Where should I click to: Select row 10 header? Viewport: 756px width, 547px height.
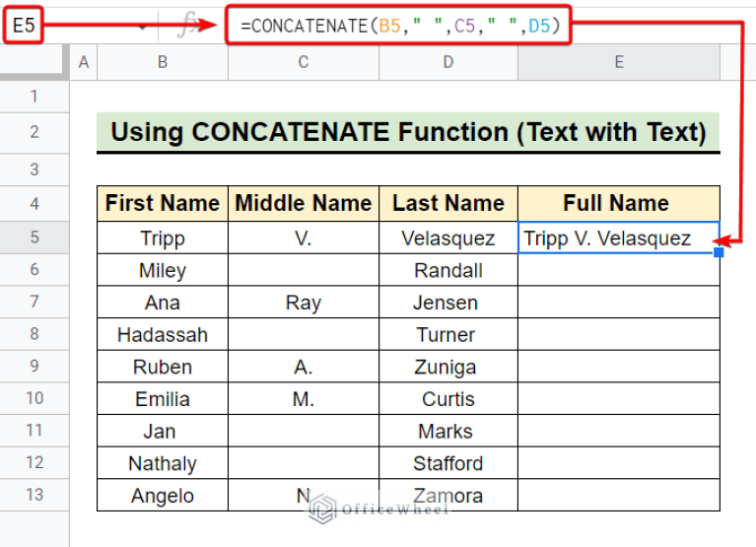point(34,398)
